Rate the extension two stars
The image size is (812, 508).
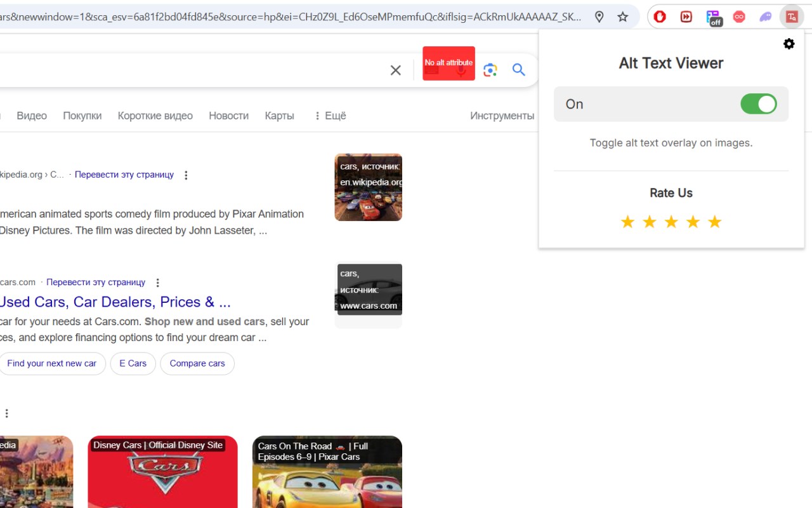[649, 222]
